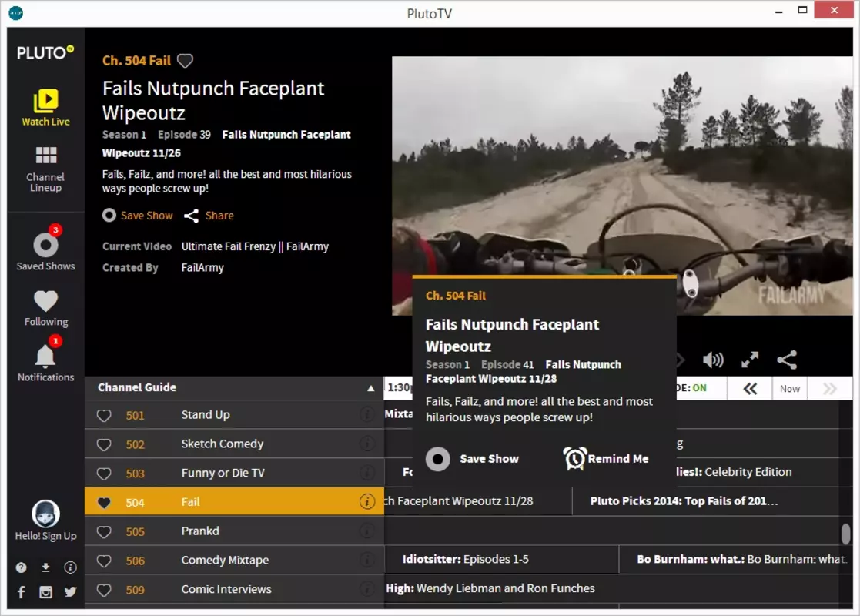Open the Watch Live section
This screenshot has width=860, height=616.
pos(45,108)
